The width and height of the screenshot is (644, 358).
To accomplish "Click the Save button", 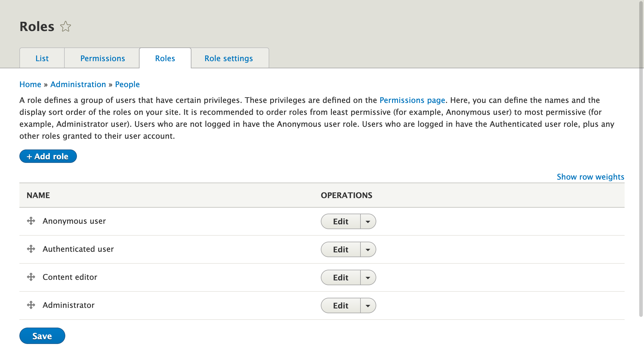I will tap(42, 336).
